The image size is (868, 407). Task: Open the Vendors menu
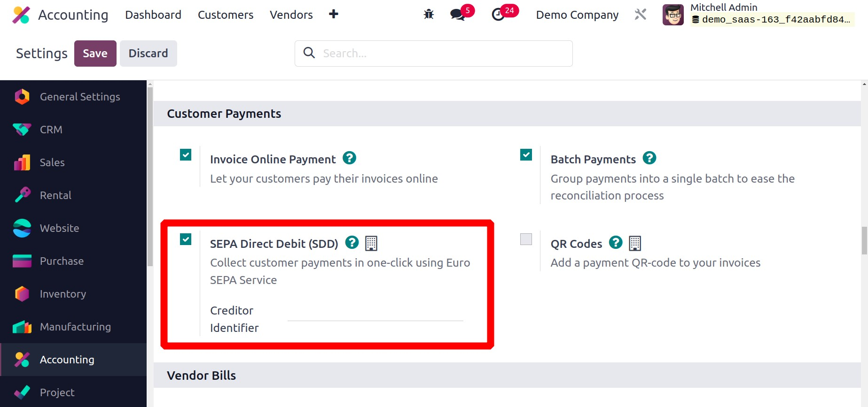point(291,15)
